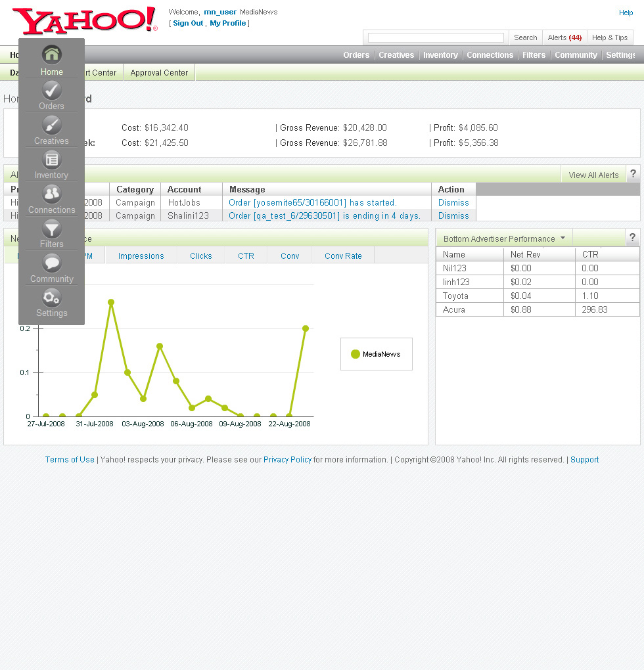Select Community in the top navigation bar
Viewport: 644px width, 670px height.
(576, 55)
